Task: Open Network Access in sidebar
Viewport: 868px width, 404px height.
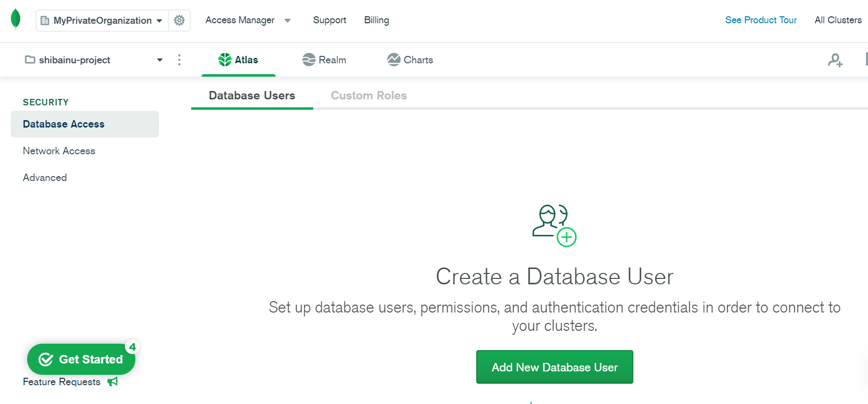Action: [59, 151]
